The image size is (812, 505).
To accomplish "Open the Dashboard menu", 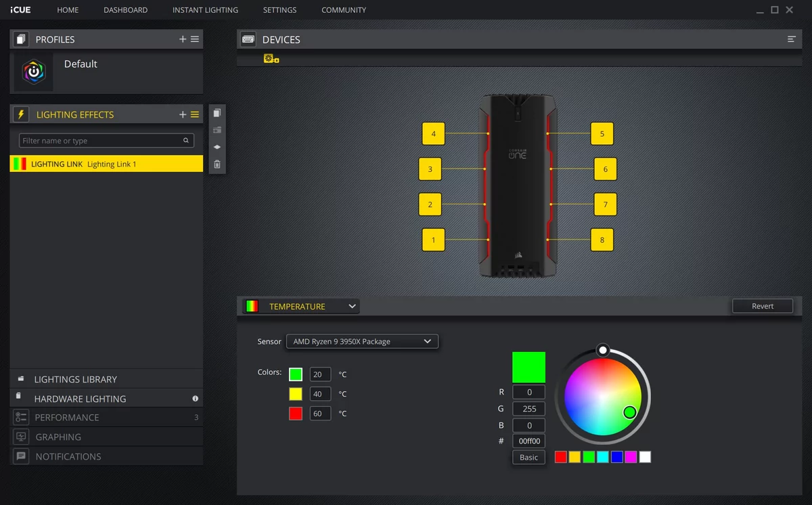I will click(126, 10).
